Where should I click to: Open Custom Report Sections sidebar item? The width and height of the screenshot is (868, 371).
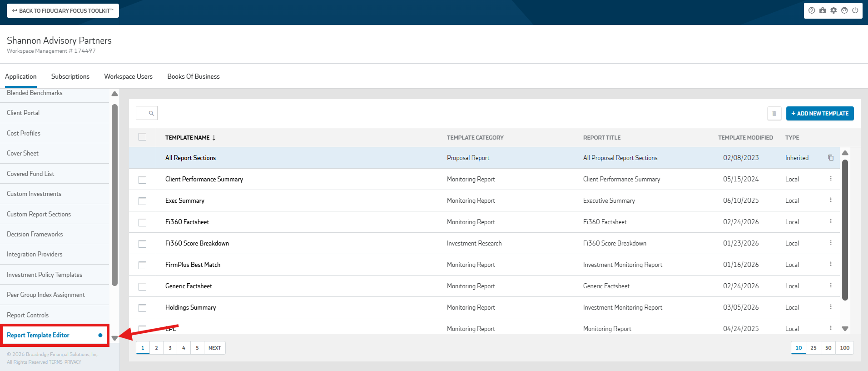[55, 214]
